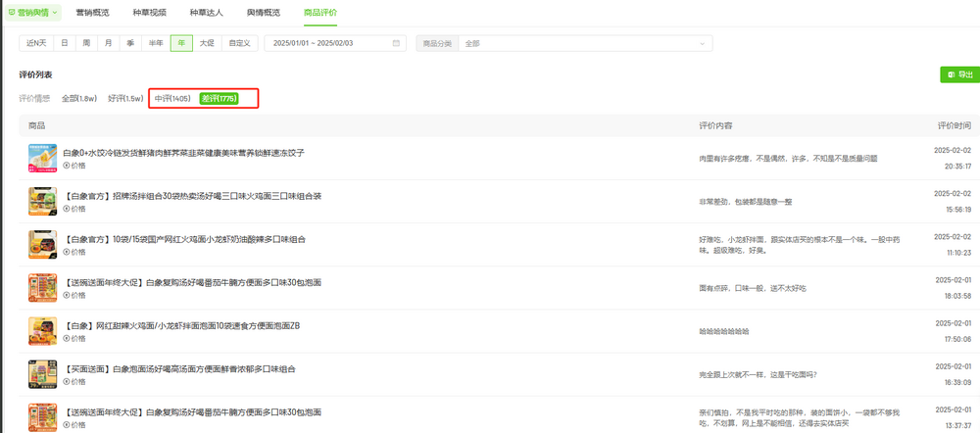Open thumbnail for 【买面送面】白象泡面 product

pyautogui.click(x=42, y=374)
